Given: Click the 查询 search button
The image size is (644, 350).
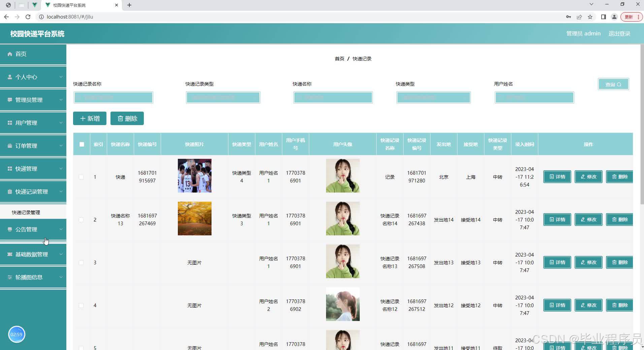Looking at the screenshot, I should point(613,84).
